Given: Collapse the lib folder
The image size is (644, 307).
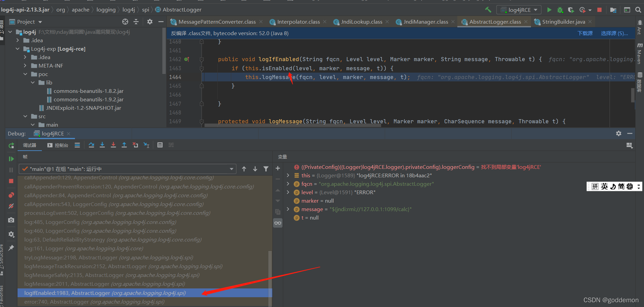Looking at the screenshot, I should (x=33, y=82).
